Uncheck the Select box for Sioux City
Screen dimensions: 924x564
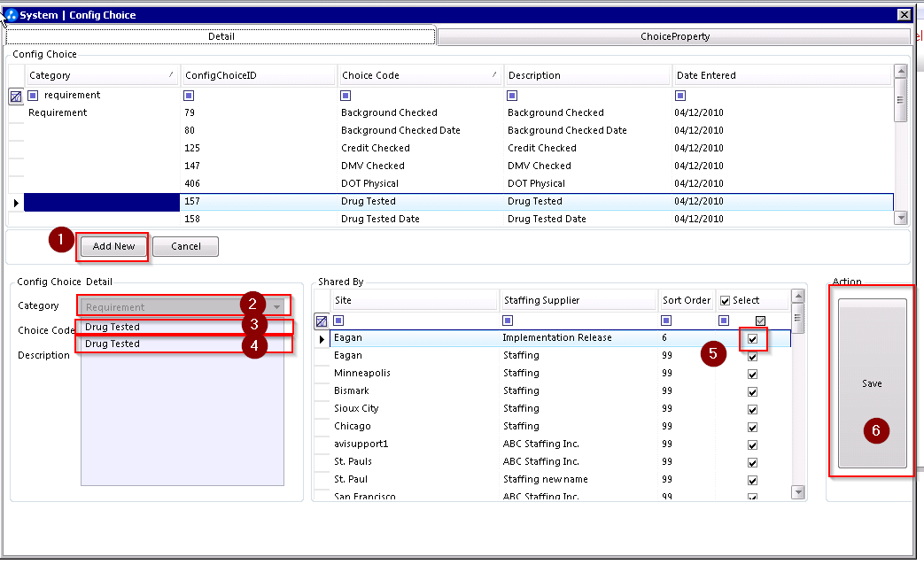coord(752,409)
